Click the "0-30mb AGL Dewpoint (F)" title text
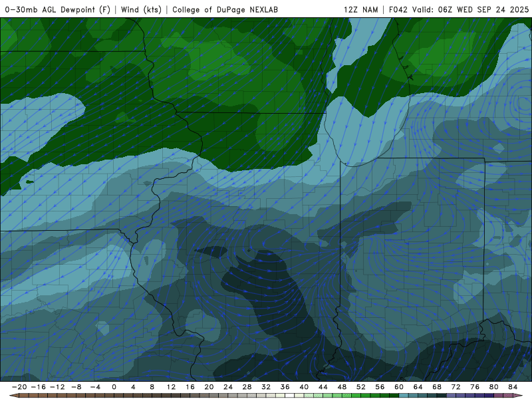 point(58,9)
